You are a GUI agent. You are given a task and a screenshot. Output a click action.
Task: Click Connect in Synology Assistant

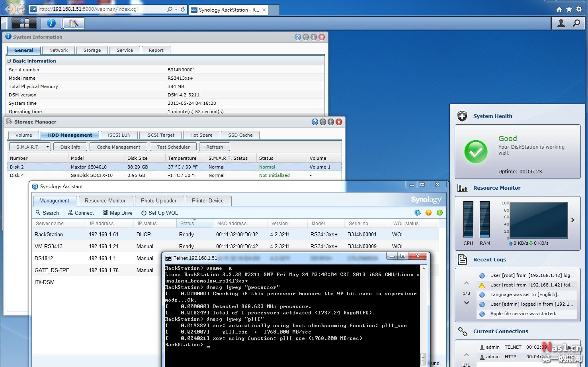pos(81,213)
